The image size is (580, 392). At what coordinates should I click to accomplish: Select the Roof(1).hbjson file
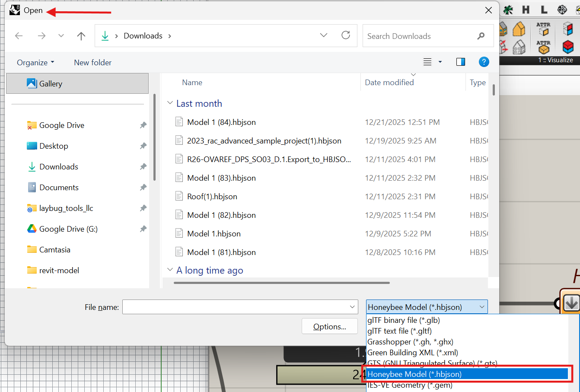(212, 197)
